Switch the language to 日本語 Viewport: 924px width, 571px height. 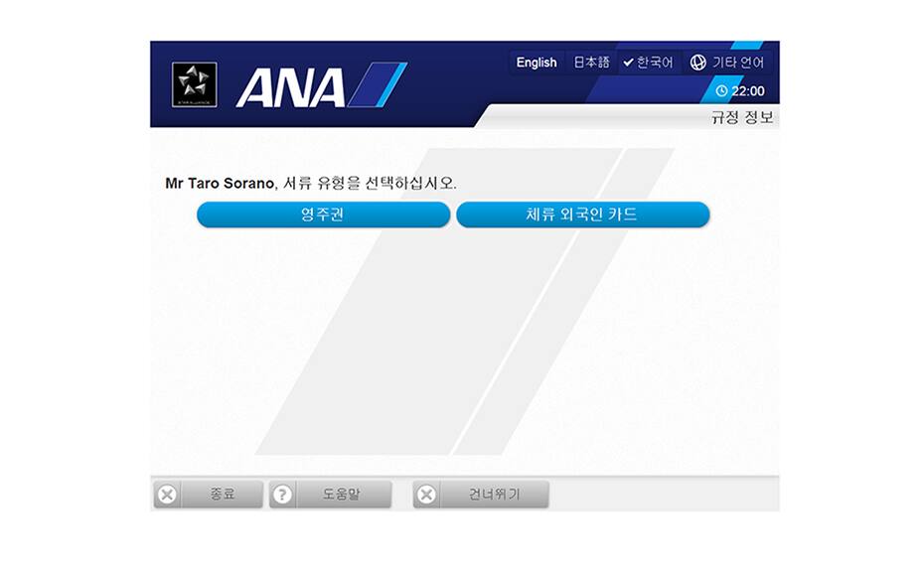click(x=591, y=63)
